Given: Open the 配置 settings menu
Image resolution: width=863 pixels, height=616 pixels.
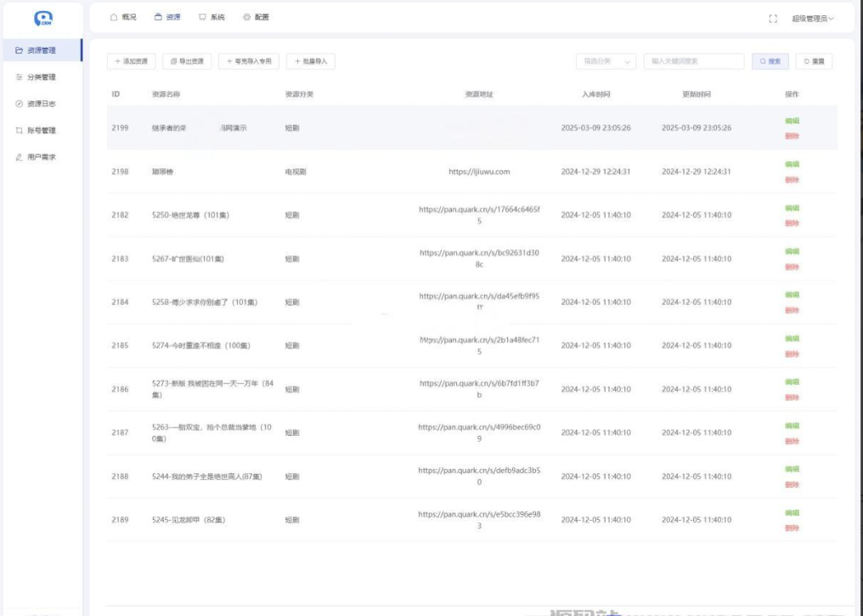Looking at the screenshot, I should click(256, 17).
